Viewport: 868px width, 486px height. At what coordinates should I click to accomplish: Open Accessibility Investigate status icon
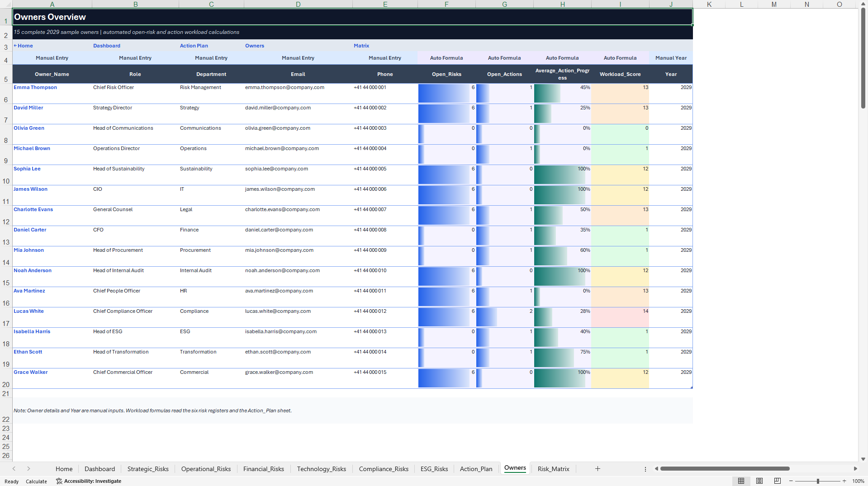[59, 481]
